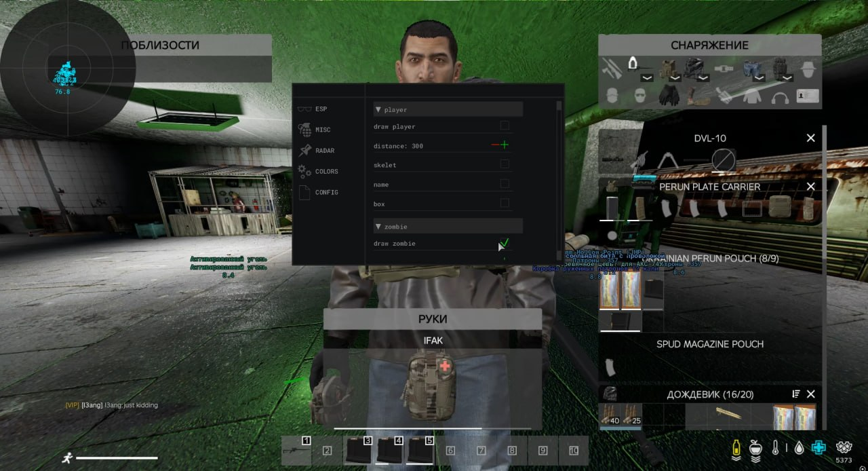Click the stamina bar beside the runner

pyautogui.click(x=117, y=458)
